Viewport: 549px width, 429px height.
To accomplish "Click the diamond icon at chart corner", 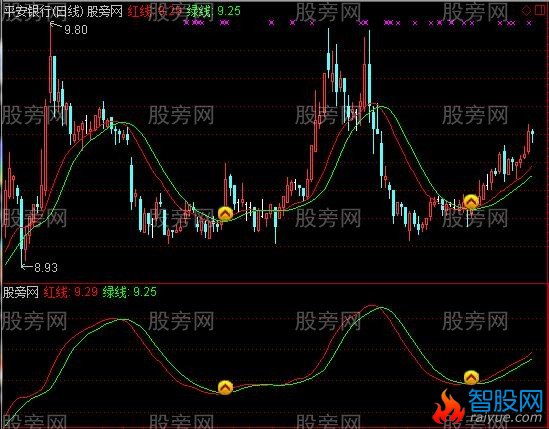I will 526,11.
